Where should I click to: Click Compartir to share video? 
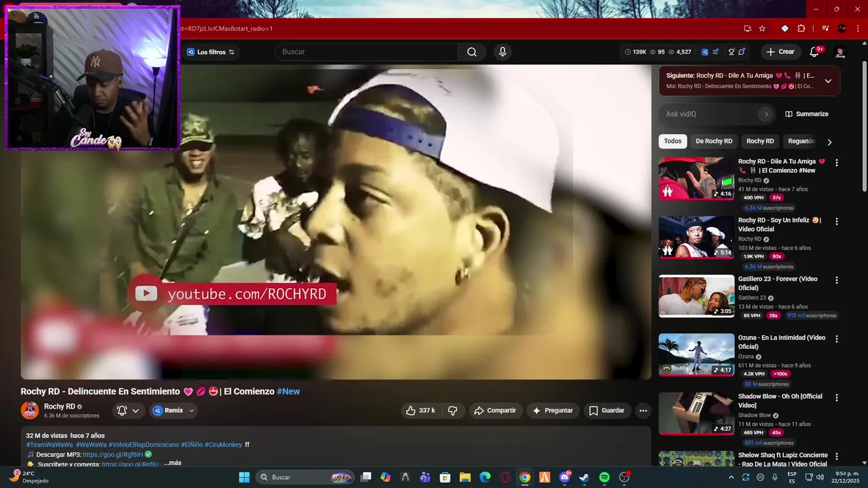pyautogui.click(x=495, y=411)
